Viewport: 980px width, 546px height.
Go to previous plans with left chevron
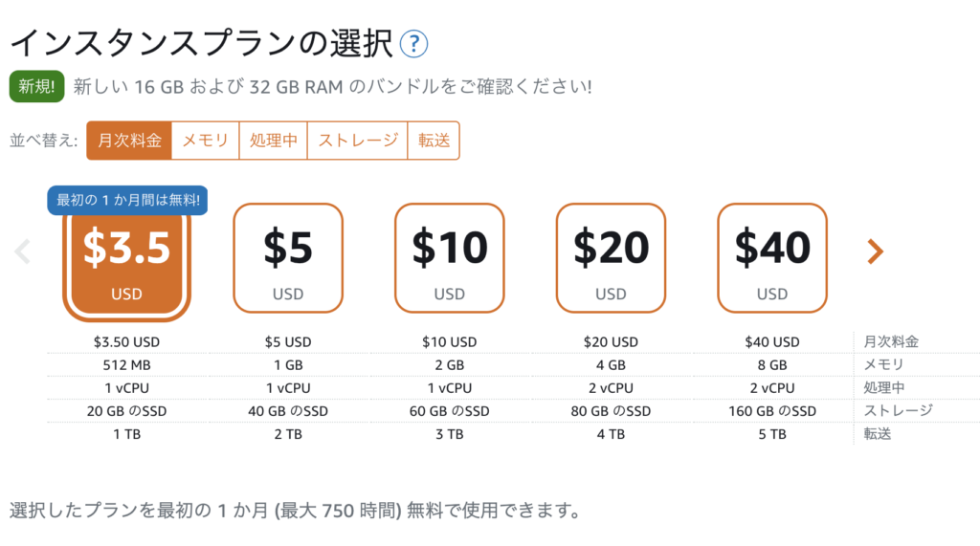point(23,251)
